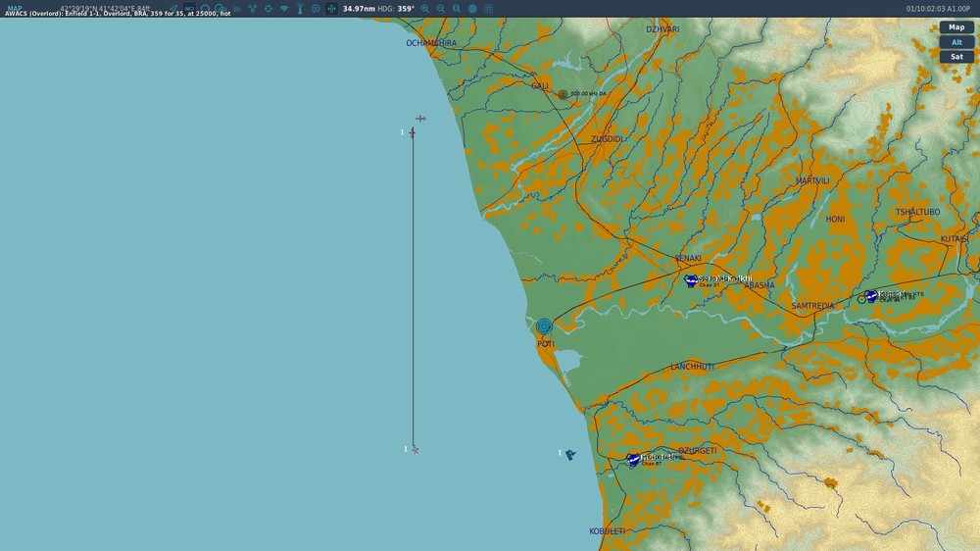
Task: Click the navigation arrow icon in toolbar
Action: click(x=173, y=9)
